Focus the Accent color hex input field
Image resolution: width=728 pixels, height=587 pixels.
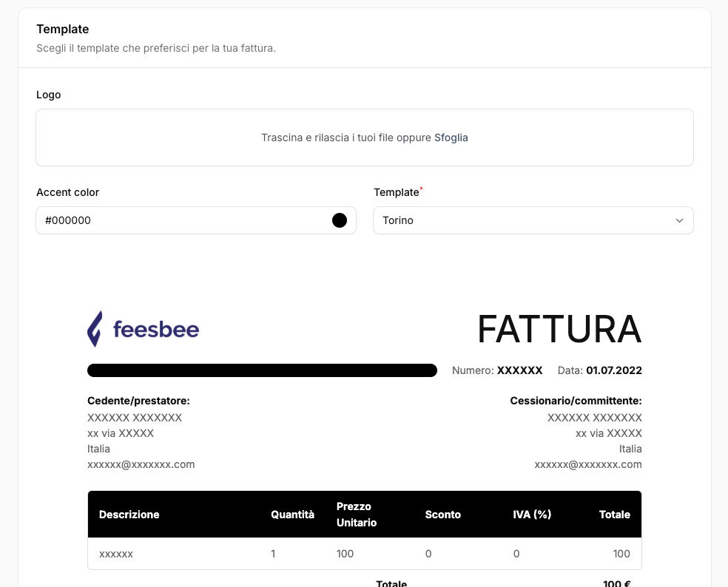tap(185, 220)
